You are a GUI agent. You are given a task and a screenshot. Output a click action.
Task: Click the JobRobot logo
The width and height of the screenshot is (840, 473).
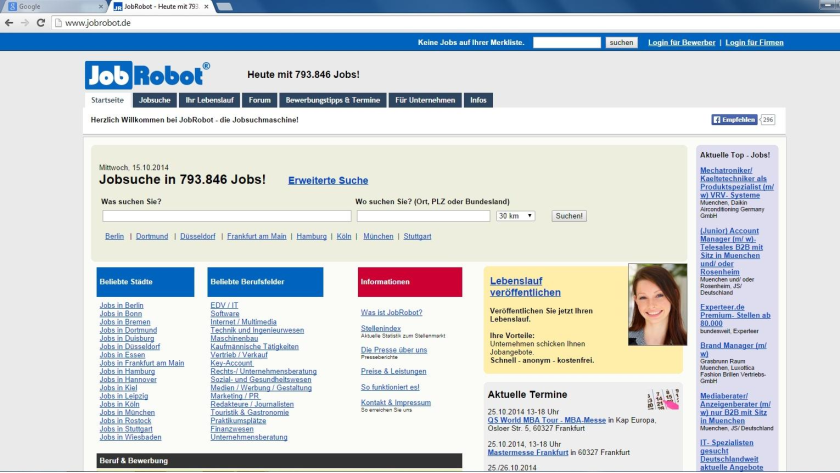pos(147,75)
